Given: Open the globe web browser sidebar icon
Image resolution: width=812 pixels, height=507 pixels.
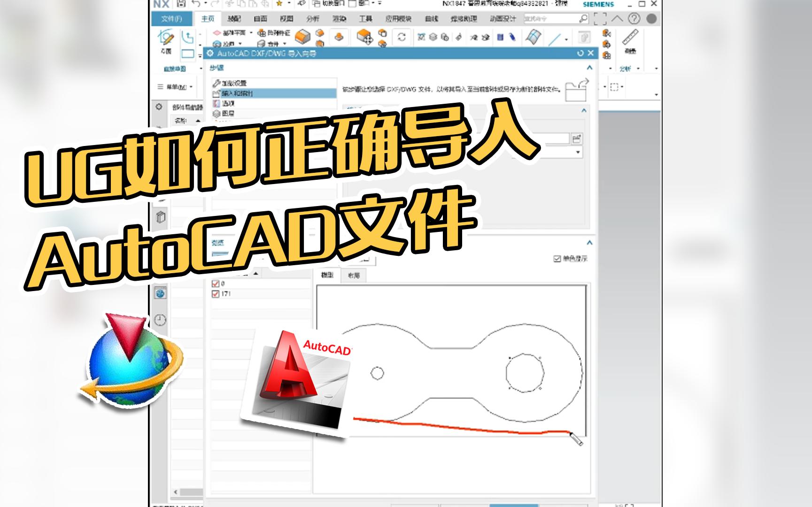Looking at the screenshot, I should pos(161,293).
